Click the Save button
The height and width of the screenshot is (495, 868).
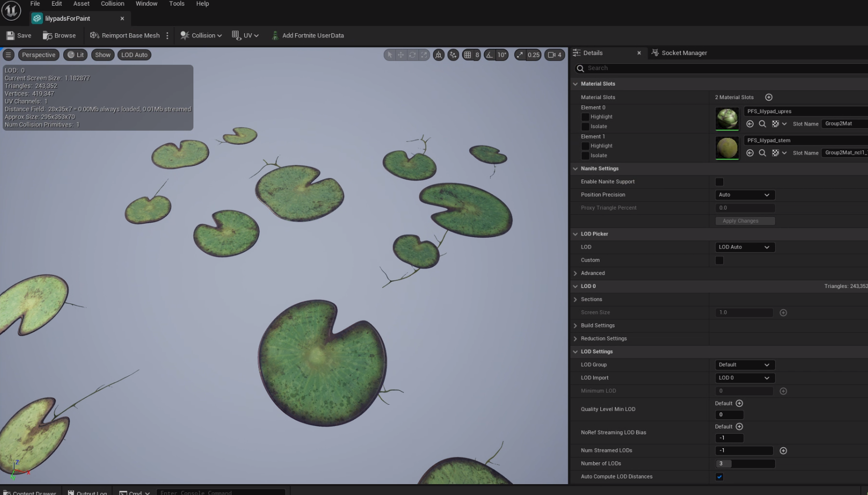pos(19,35)
